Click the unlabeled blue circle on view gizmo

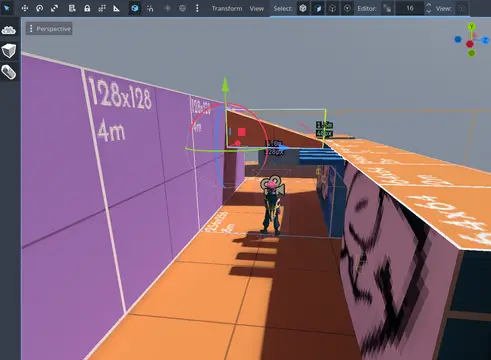click(458, 40)
